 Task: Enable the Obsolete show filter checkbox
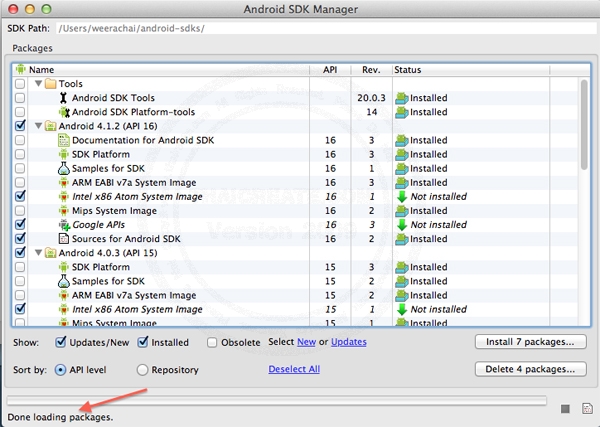212,342
